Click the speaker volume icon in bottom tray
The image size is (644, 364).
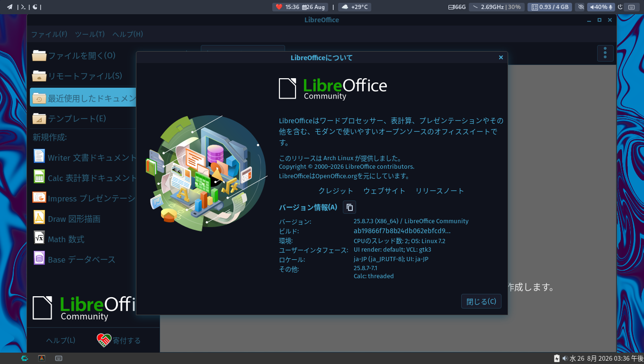pyautogui.click(x=565, y=358)
